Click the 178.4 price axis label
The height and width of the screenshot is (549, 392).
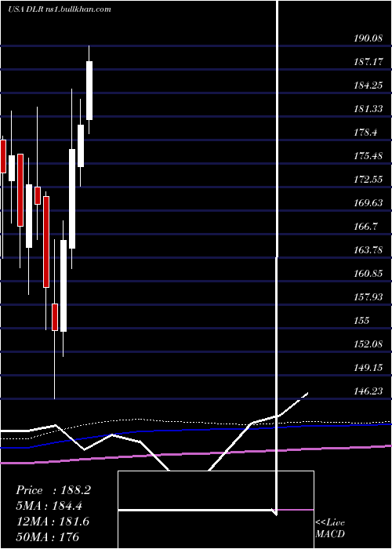tap(365, 133)
